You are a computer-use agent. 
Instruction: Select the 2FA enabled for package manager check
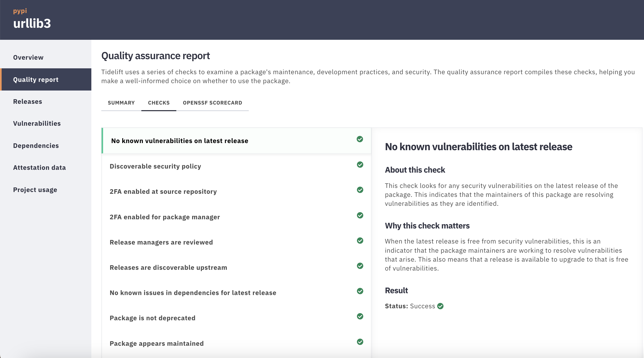pyautogui.click(x=237, y=217)
